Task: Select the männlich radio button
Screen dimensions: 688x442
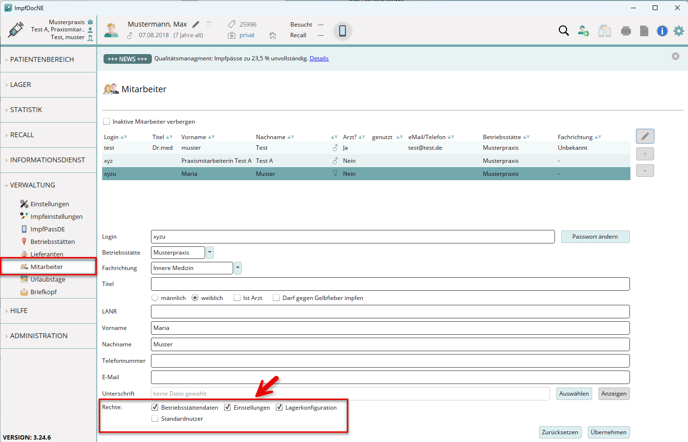Action: tap(154, 298)
